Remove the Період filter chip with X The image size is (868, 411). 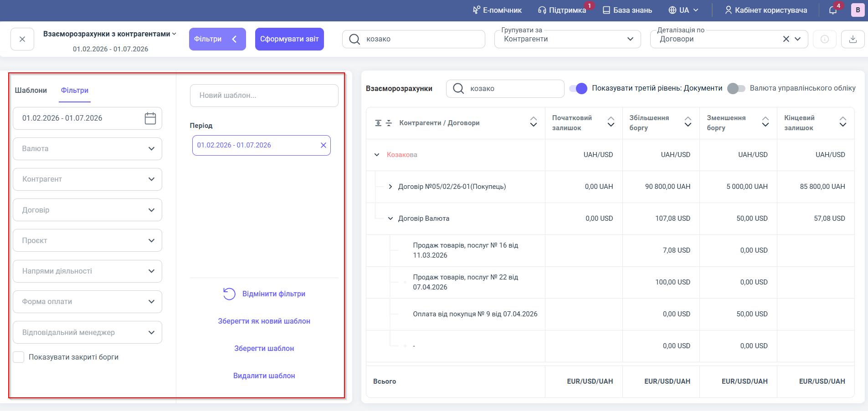point(324,145)
